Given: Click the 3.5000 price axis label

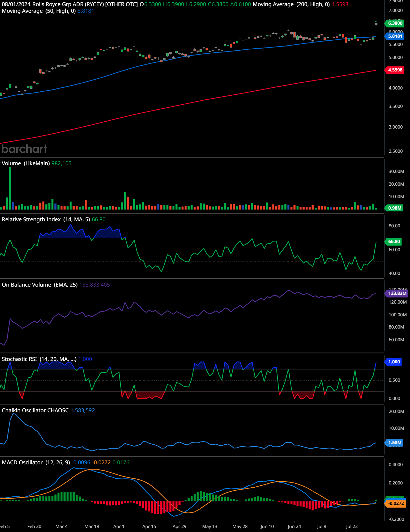Looking at the screenshot, I should coord(395,106).
